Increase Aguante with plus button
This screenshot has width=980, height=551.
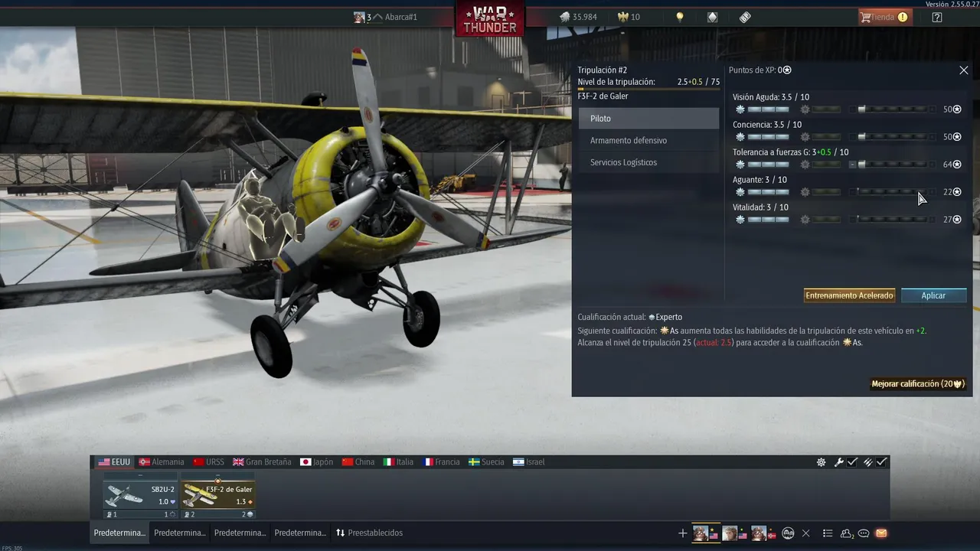point(932,192)
